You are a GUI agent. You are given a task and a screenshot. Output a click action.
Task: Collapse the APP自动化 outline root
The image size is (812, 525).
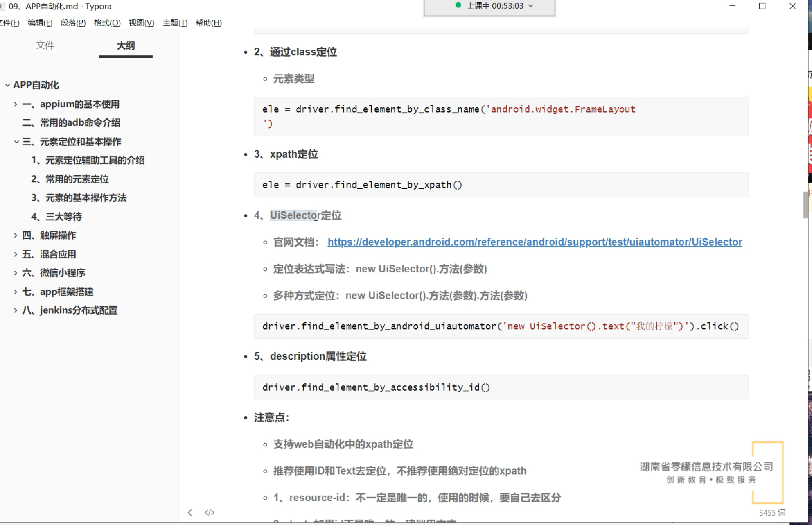point(7,85)
